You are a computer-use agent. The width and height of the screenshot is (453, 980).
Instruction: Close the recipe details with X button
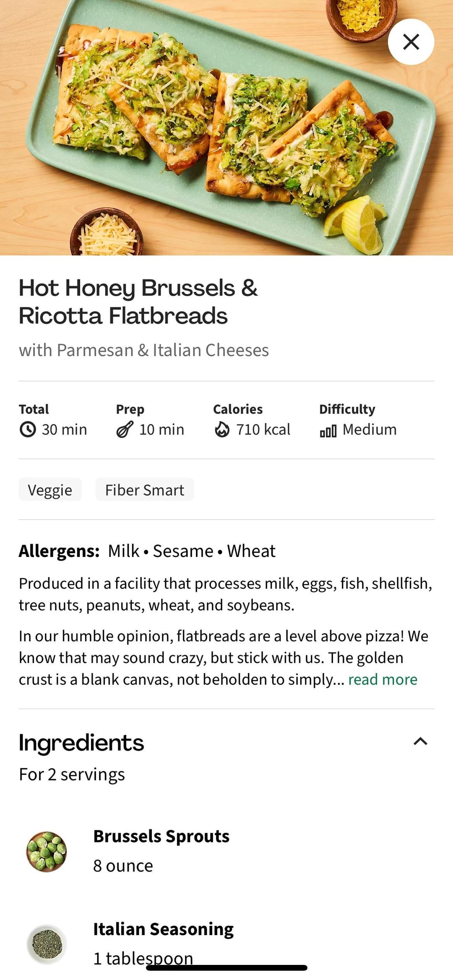tap(411, 42)
